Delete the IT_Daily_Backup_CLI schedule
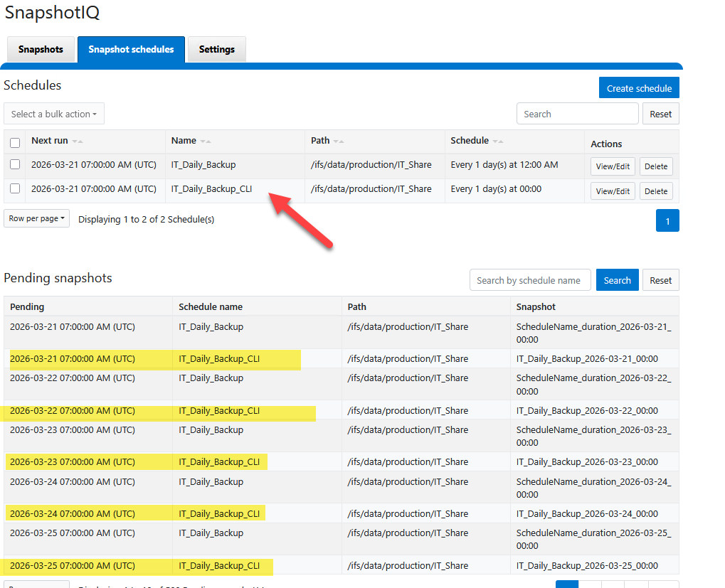725x588 pixels. [x=655, y=191]
